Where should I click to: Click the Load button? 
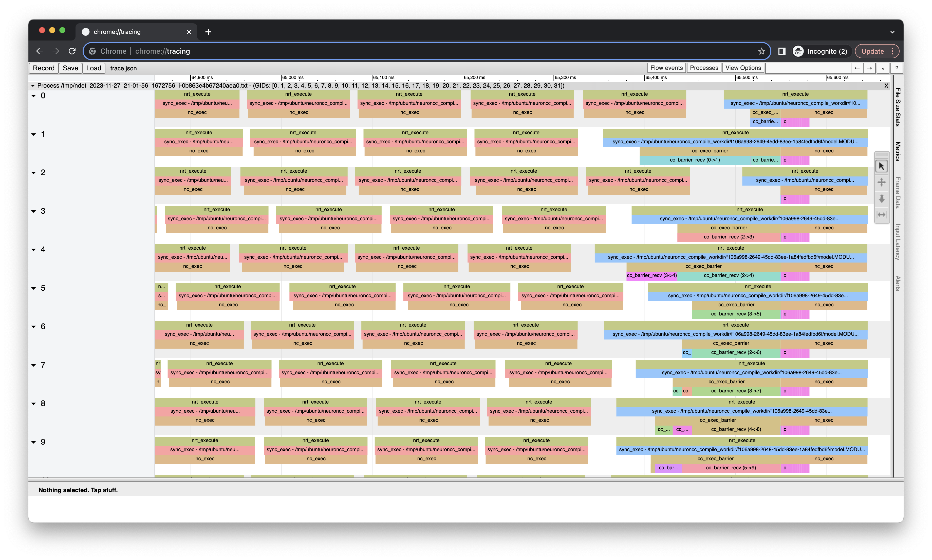[x=93, y=68]
